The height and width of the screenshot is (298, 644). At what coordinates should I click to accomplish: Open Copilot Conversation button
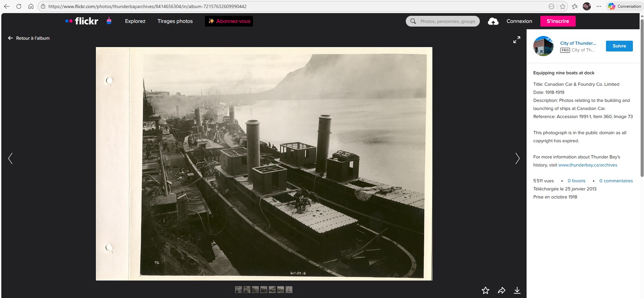click(625, 6)
